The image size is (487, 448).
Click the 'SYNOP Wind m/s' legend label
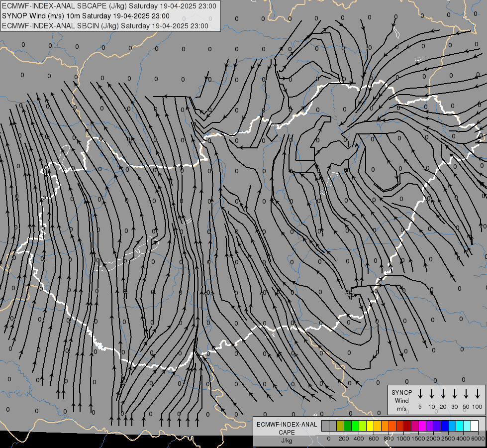click(x=401, y=400)
